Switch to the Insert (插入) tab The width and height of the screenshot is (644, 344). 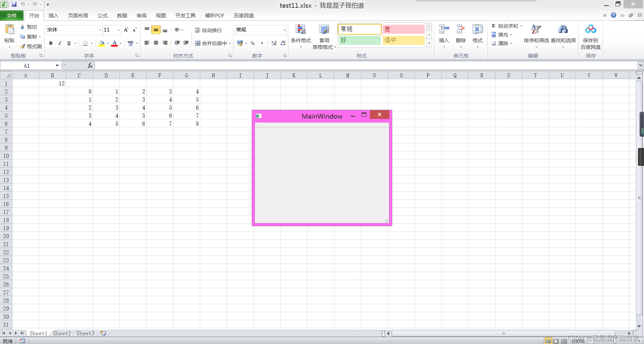(53, 15)
